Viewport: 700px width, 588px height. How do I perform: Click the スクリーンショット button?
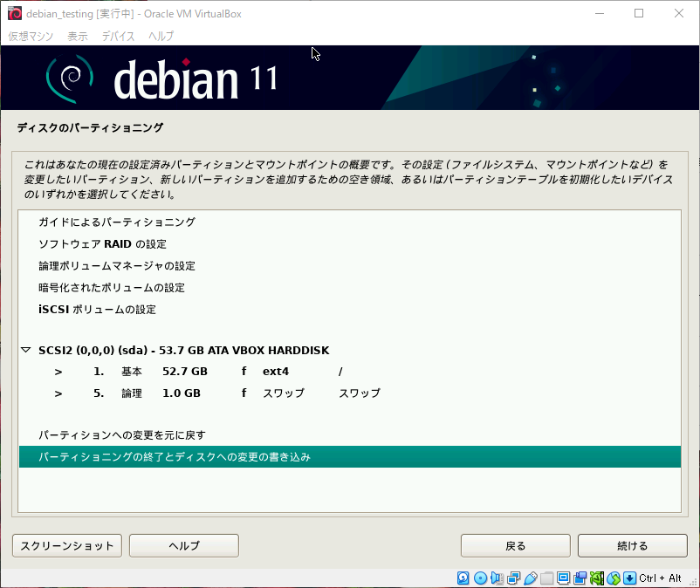coord(67,545)
